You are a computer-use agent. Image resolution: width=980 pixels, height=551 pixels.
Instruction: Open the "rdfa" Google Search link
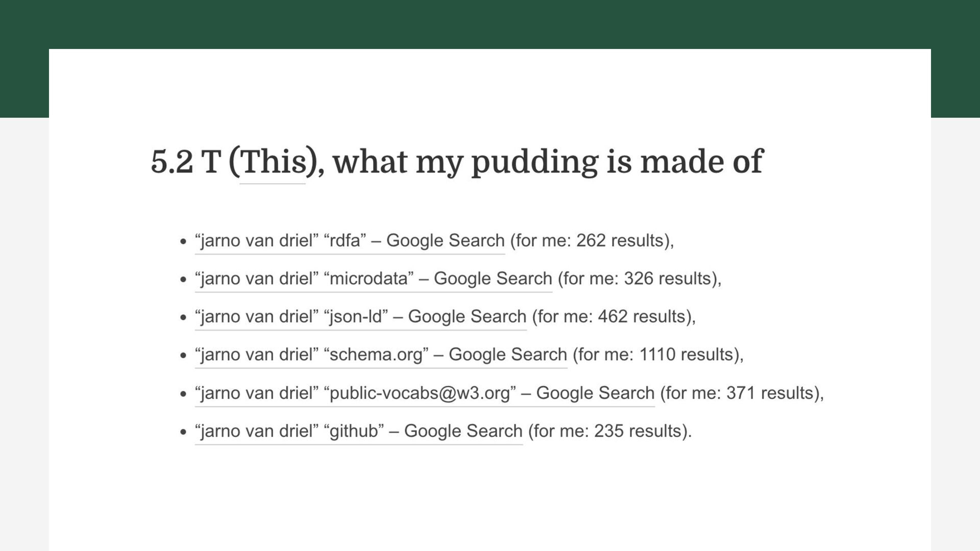[350, 240]
